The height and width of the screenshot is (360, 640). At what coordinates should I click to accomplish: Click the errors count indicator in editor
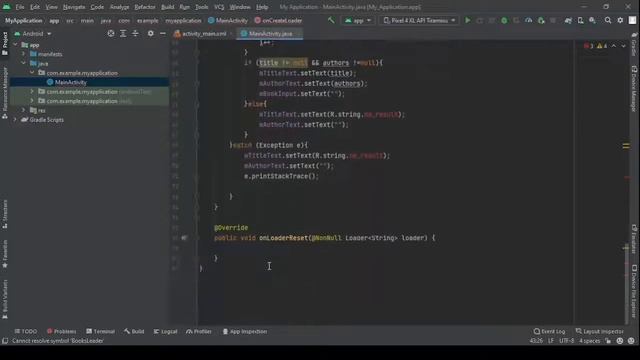[x=589, y=46]
